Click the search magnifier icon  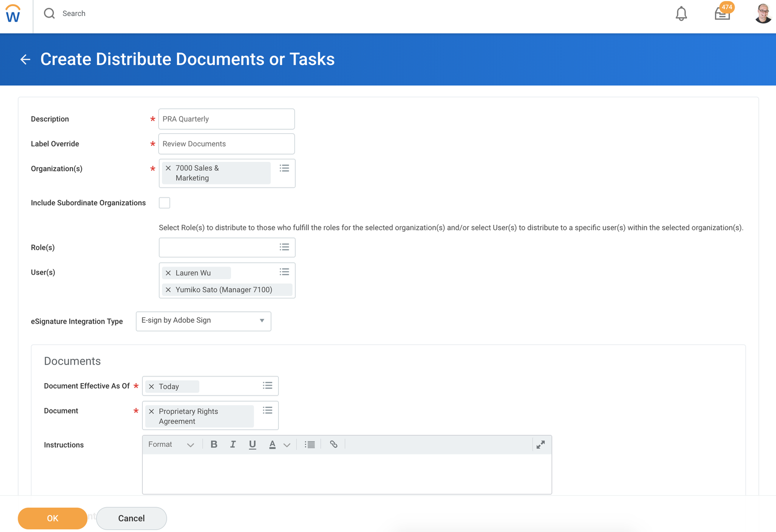(49, 13)
